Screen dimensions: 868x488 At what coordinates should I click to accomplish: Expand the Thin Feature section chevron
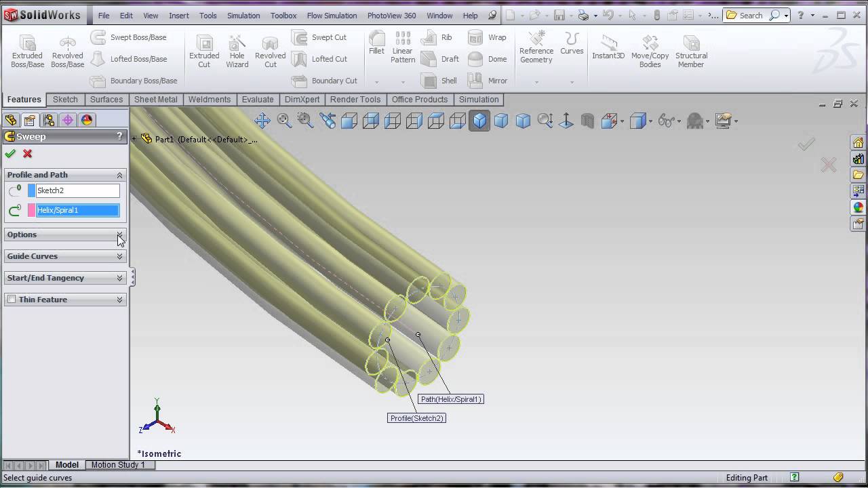120,300
